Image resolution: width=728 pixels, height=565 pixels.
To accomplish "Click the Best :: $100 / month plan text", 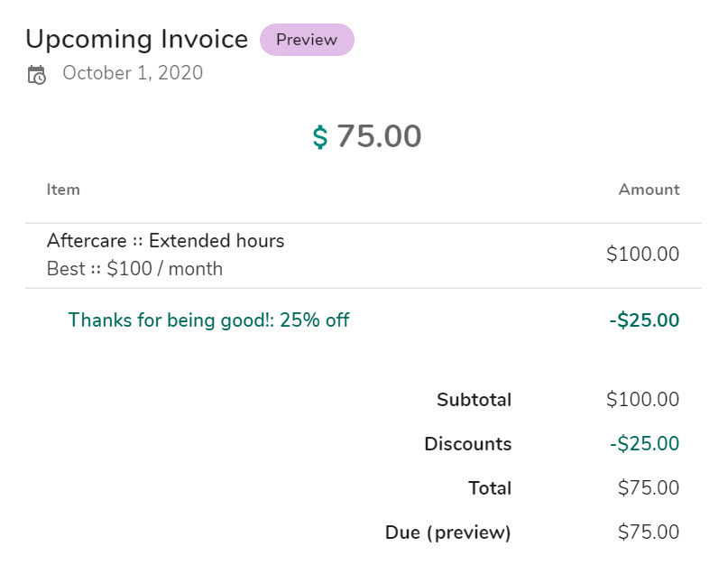I will point(134,269).
